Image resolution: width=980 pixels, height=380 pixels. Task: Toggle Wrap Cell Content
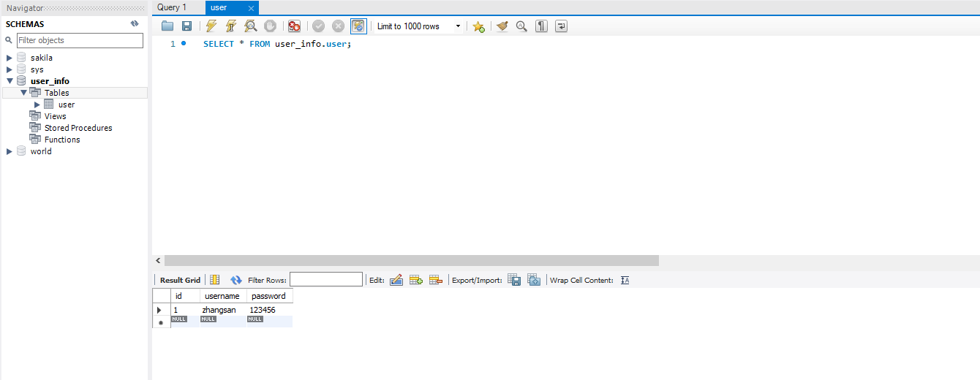625,280
